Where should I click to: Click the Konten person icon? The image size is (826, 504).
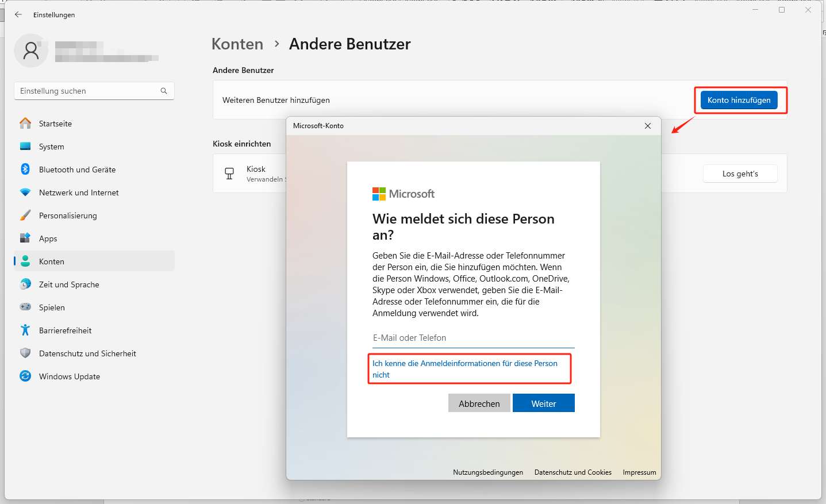point(25,261)
